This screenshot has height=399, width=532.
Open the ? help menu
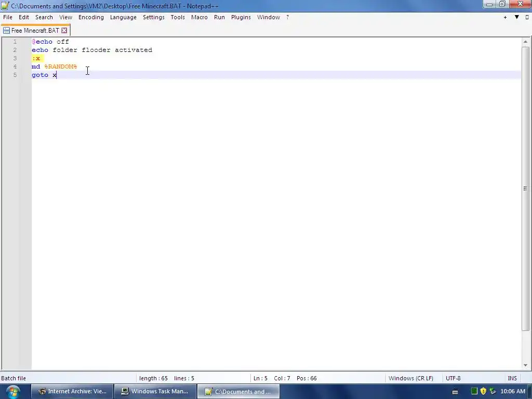(x=287, y=17)
